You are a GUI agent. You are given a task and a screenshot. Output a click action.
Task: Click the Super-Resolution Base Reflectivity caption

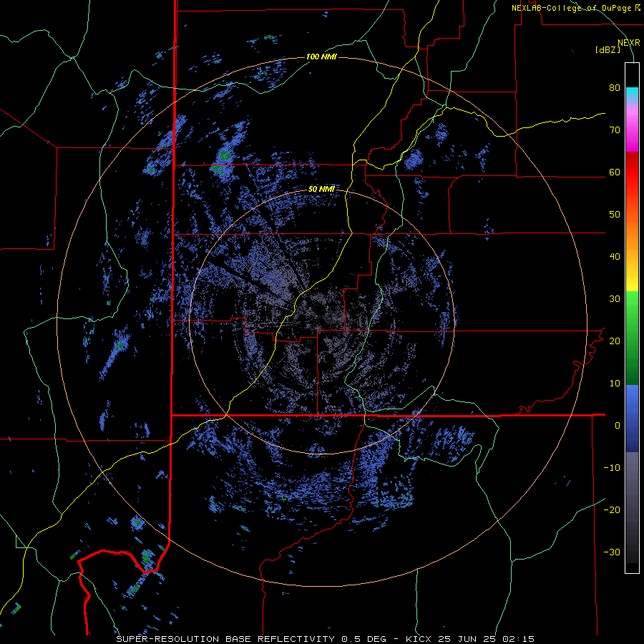(251, 639)
